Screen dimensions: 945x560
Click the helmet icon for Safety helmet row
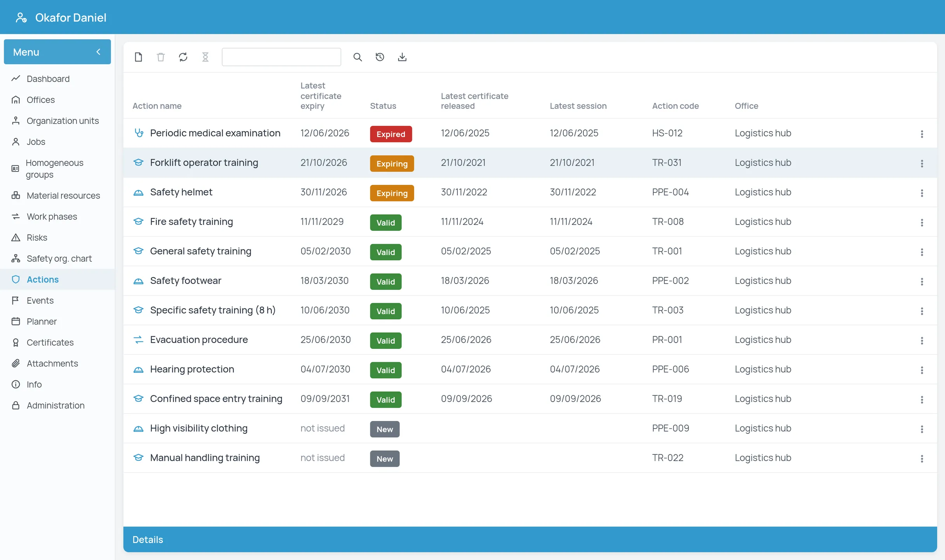coord(138,192)
